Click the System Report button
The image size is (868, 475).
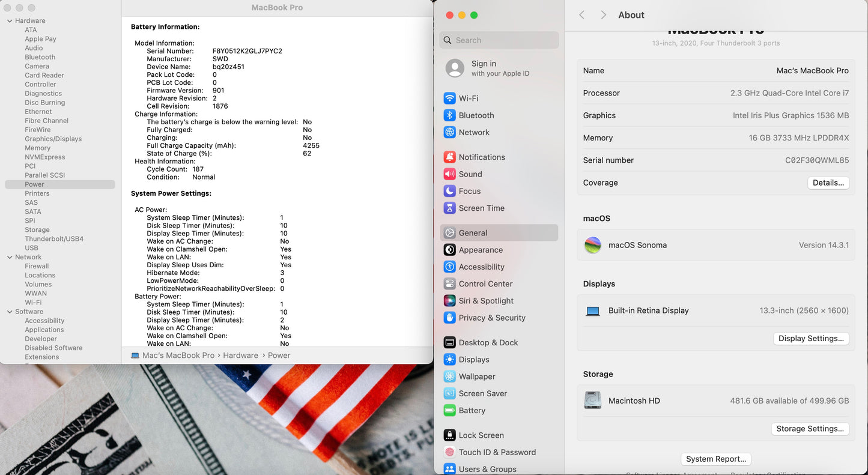[x=716, y=459]
